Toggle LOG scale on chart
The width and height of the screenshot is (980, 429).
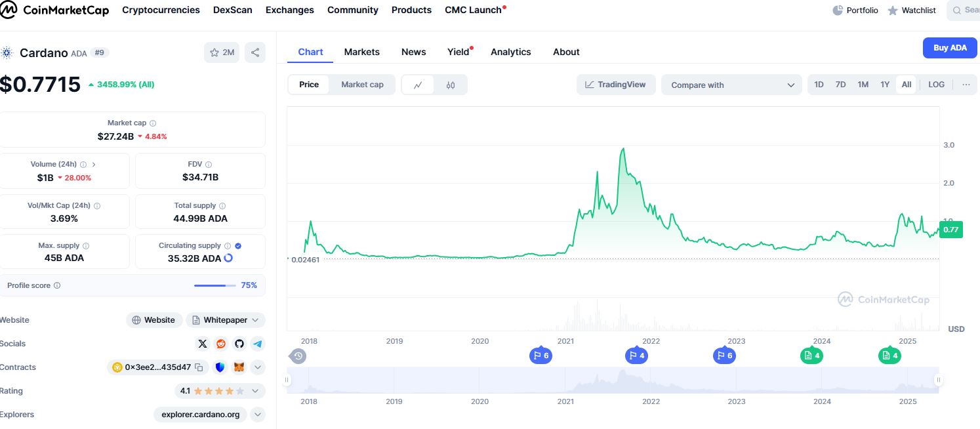click(x=936, y=85)
